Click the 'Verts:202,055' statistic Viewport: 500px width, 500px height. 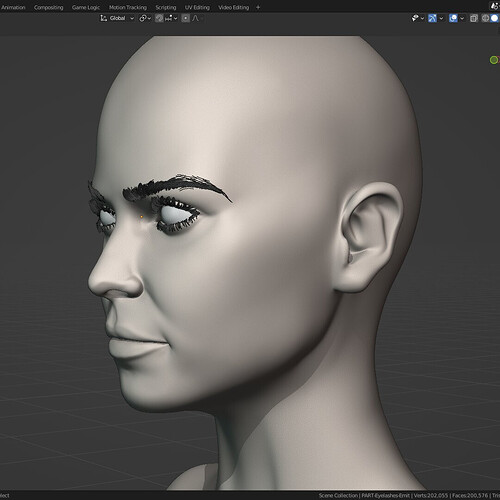click(x=431, y=495)
